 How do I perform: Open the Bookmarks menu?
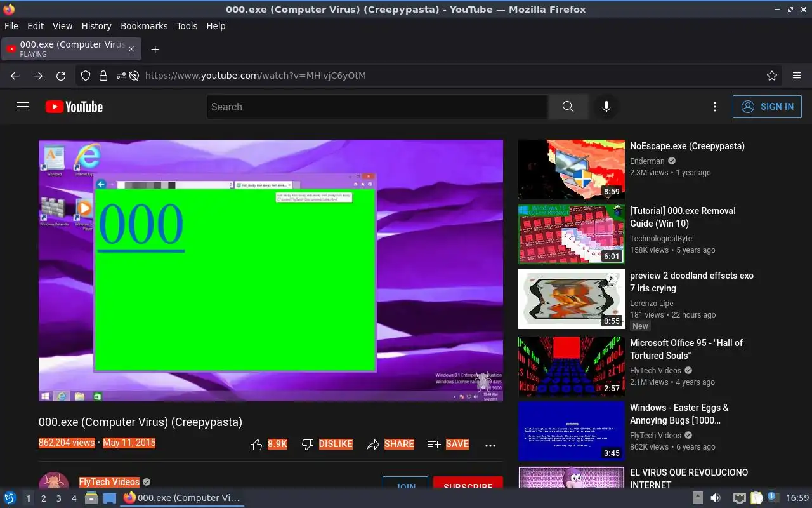pos(144,26)
